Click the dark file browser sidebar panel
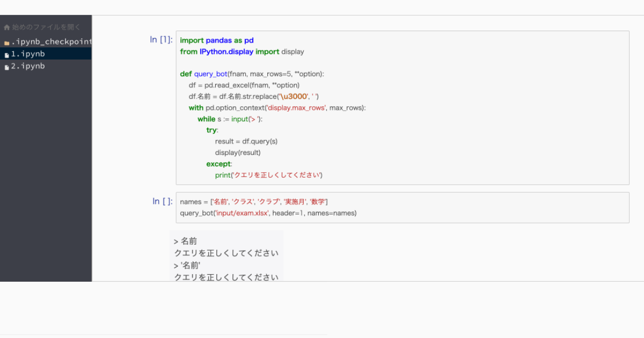This screenshot has width=644, height=338. tap(46, 161)
